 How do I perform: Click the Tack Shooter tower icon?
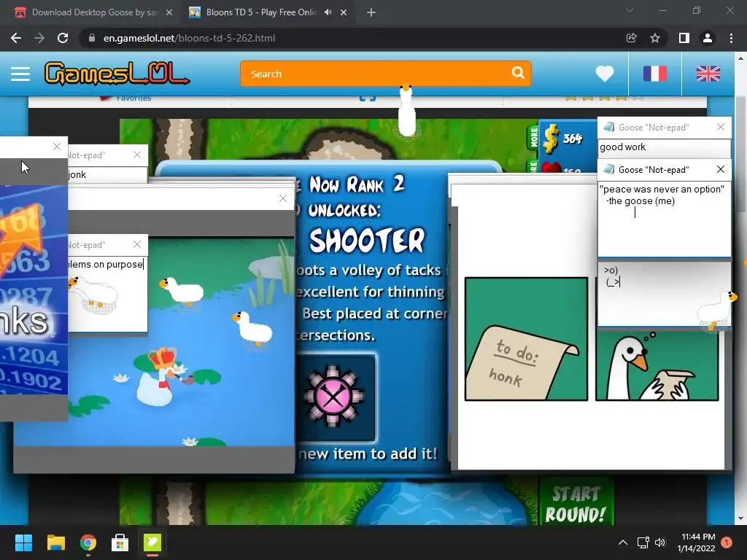tap(334, 396)
